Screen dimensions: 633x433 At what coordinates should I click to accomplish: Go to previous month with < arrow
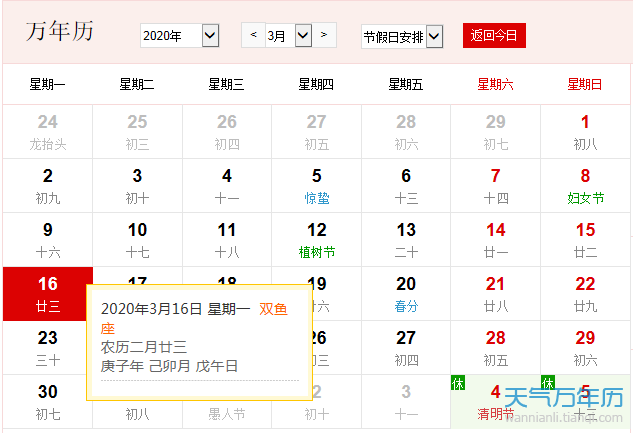[x=254, y=35]
